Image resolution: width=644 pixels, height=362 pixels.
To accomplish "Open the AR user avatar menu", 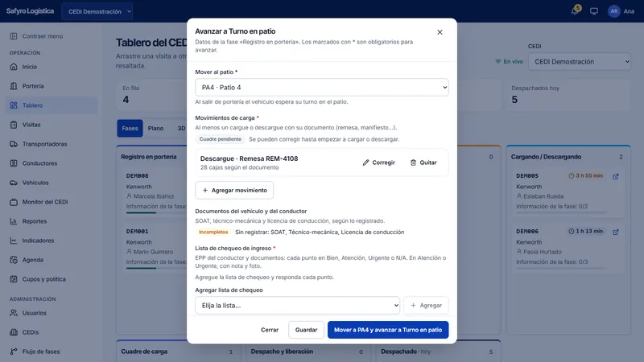I will (613, 11).
